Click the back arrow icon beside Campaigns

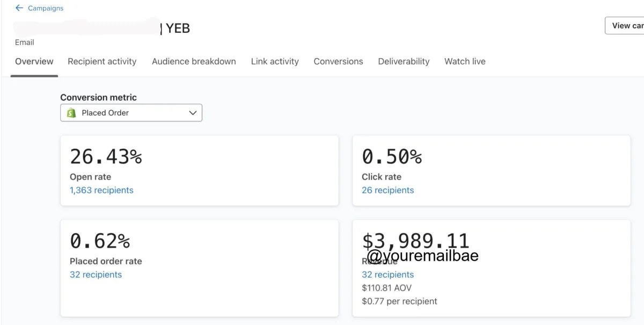(x=19, y=8)
